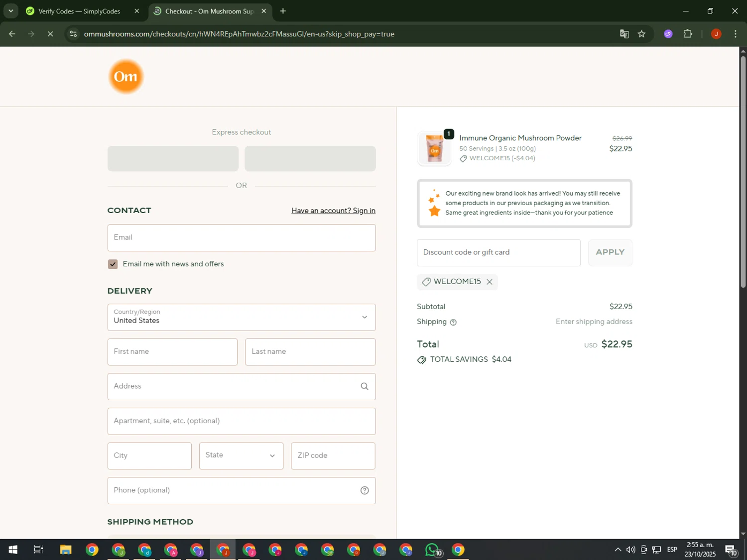The height and width of the screenshot is (560, 747).
Task: Click the ZIP code field
Action: pos(333,455)
